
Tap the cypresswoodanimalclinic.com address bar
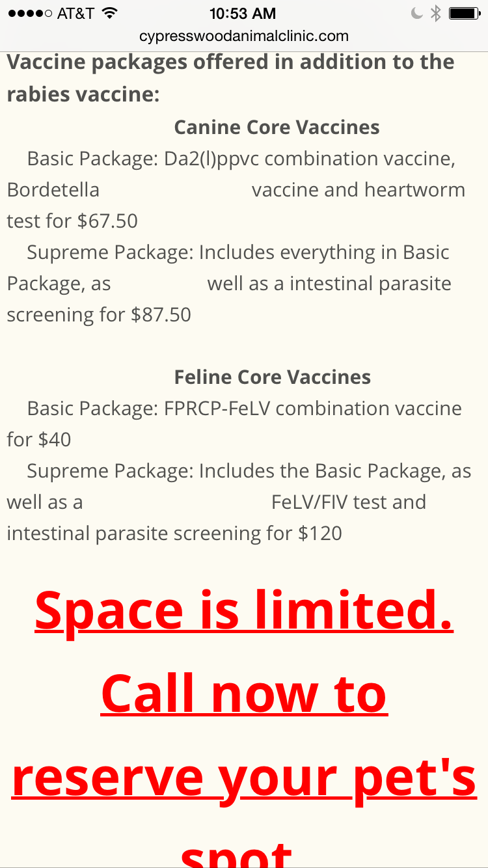pos(244,36)
